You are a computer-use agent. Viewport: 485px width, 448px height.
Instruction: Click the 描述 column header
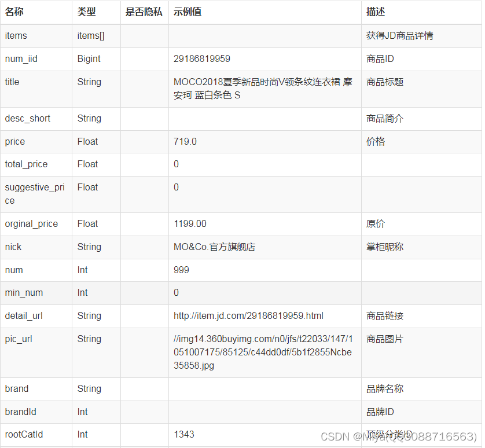coord(376,12)
